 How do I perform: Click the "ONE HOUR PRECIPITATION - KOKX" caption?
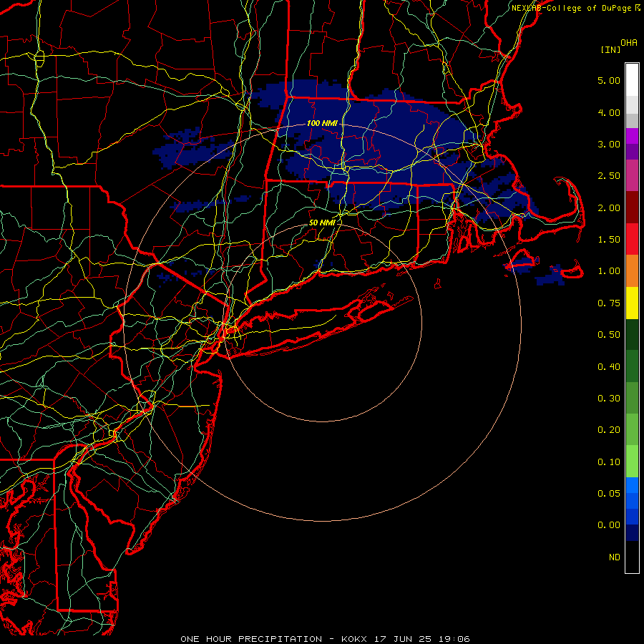[275, 639]
